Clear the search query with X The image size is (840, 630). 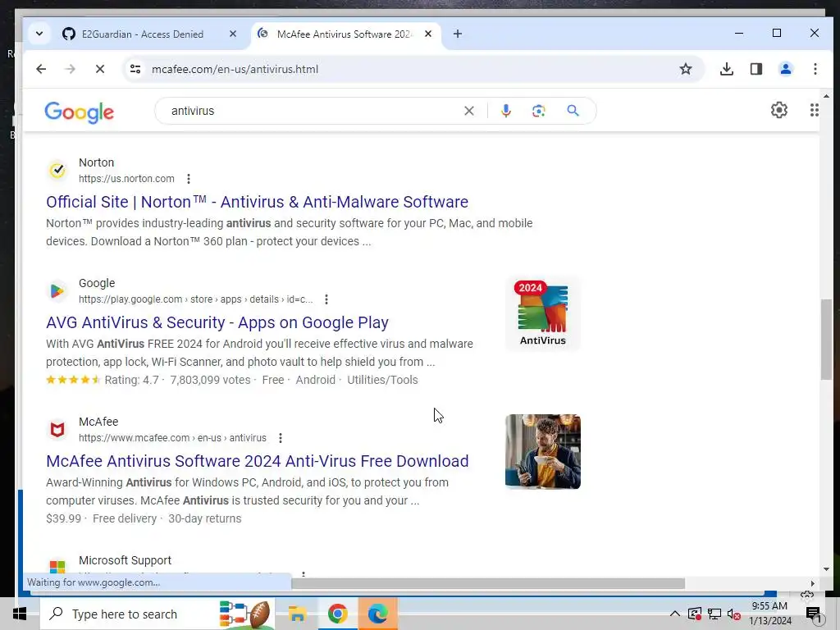pos(468,111)
